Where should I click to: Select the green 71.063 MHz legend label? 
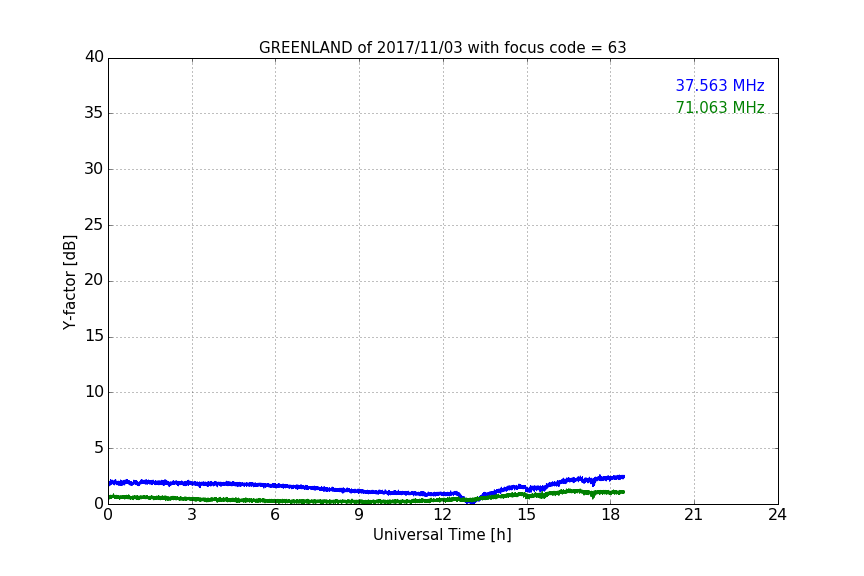pos(720,107)
